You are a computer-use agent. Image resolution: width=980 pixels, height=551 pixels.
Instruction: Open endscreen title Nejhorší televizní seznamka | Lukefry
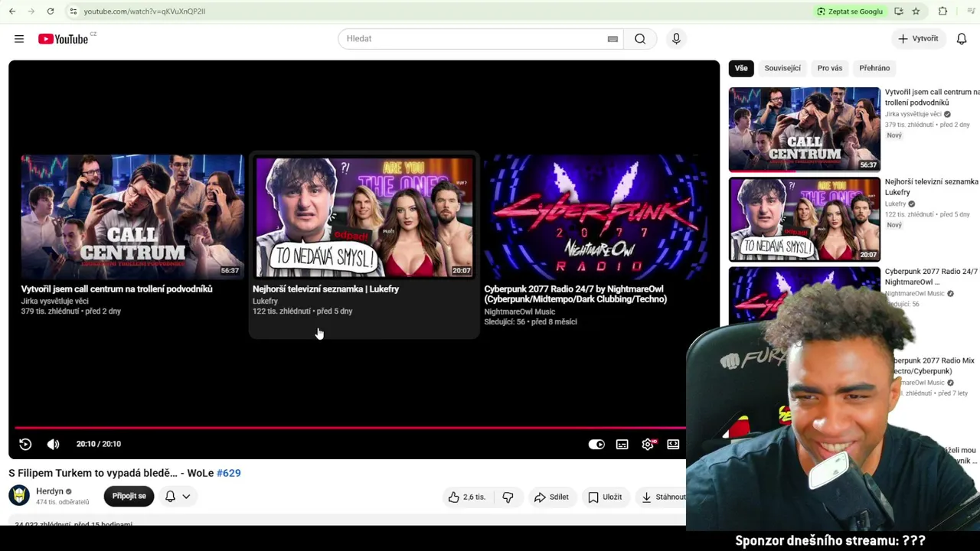[325, 289]
